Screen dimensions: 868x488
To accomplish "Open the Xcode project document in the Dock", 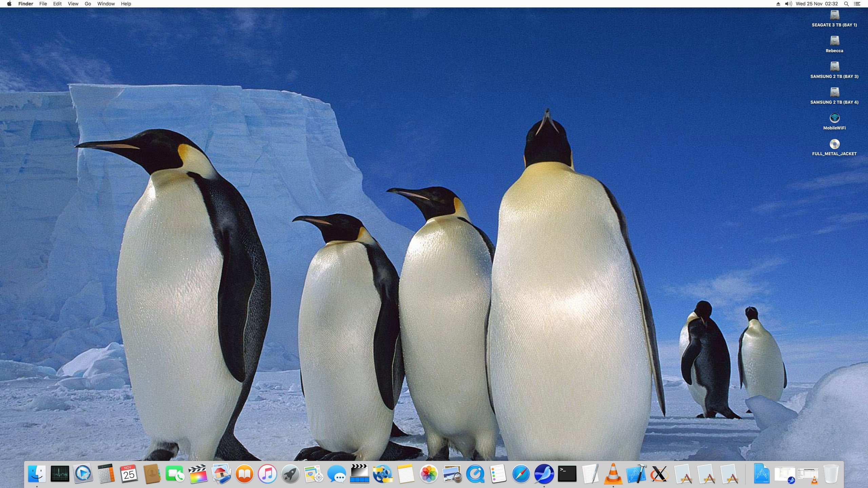I will tap(762, 473).
